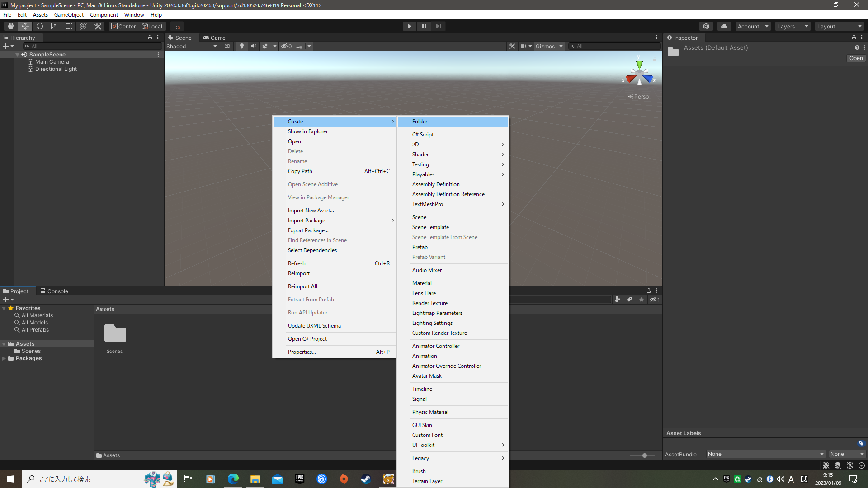The height and width of the screenshot is (488, 868).
Task: Select Material from Create submenu
Action: (453, 283)
